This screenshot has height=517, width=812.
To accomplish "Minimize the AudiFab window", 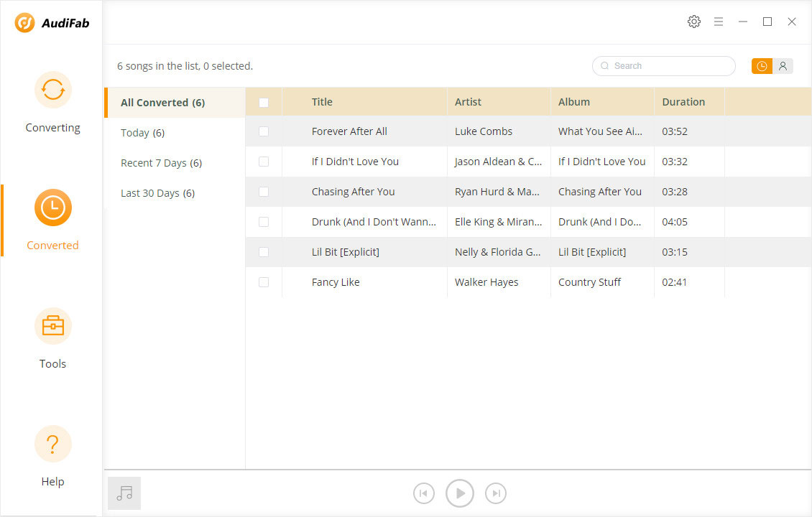I will pyautogui.click(x=742, y=22).
